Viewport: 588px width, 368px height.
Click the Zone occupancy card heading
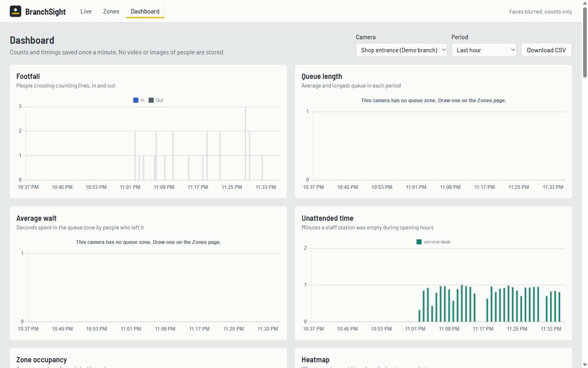42,360
